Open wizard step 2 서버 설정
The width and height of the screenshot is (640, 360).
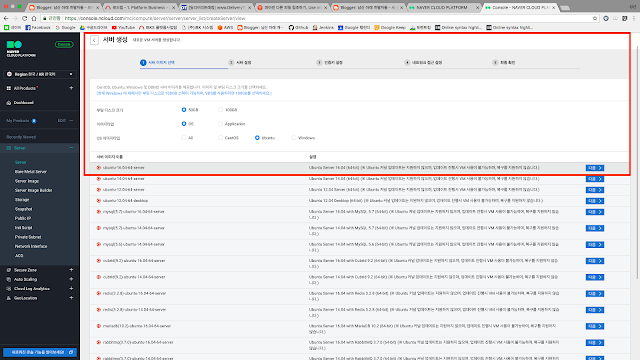tap(240, 62)
